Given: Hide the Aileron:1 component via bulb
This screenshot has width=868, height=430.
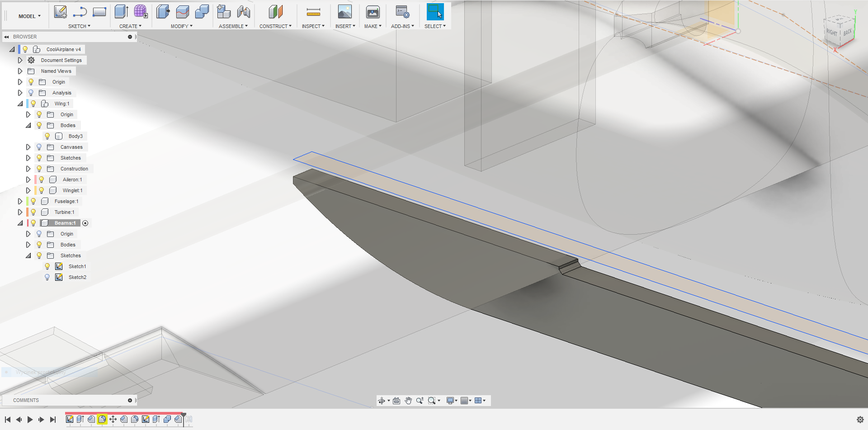Looking at the screenshot, I should 42,180.
